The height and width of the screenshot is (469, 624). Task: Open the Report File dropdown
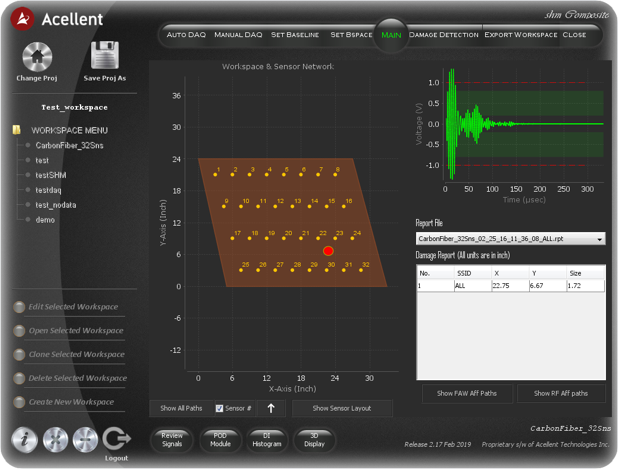pos(511,239)
